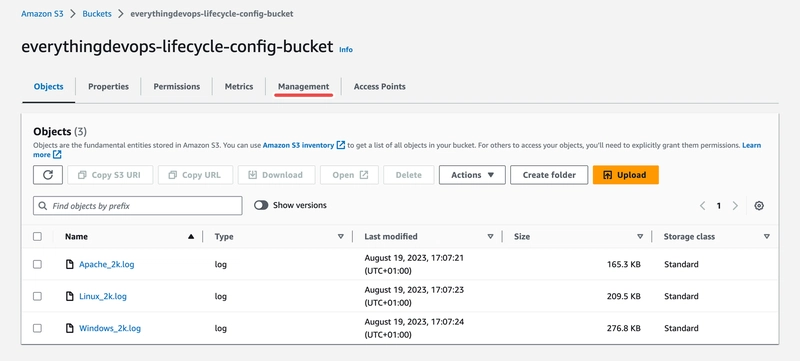Check the box for Windows_2k.log
This screenshot has width=800, height=361.
pos(37,328)
